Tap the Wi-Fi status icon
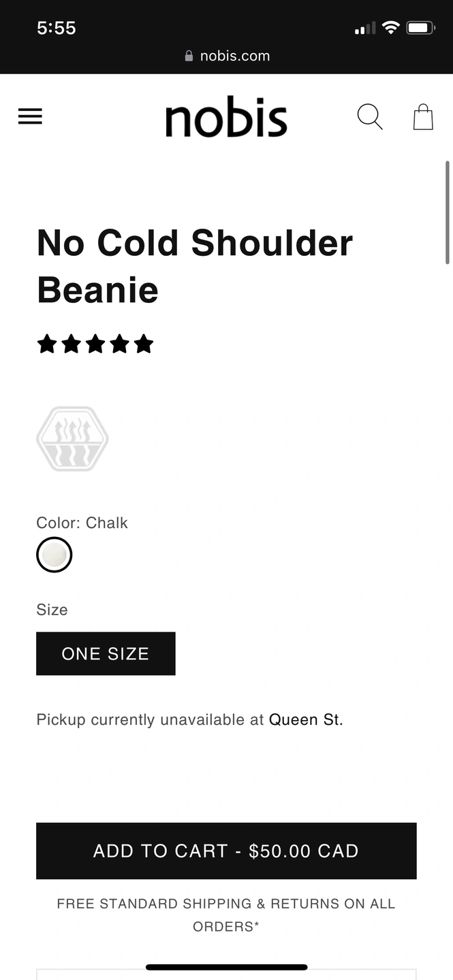This screenshot has height=980, width=453. click(x=390, y=28)
